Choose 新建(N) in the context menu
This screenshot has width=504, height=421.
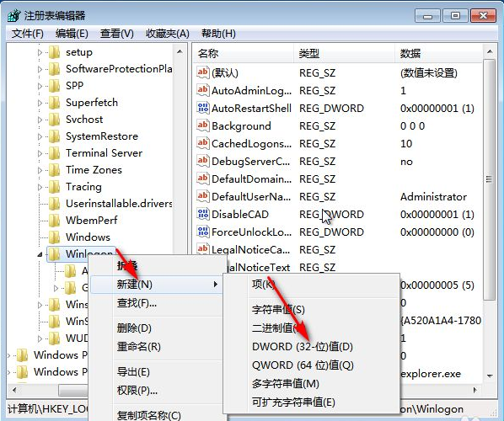(156, 285)
